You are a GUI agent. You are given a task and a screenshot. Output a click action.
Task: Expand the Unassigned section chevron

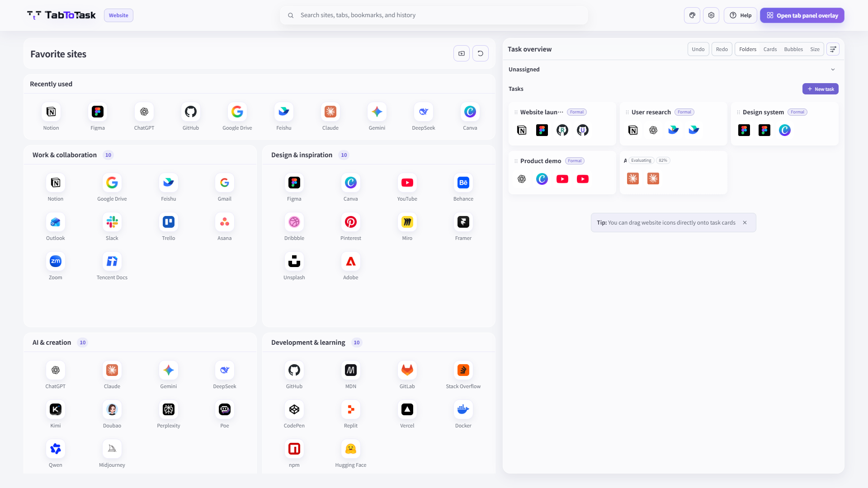(833, 70)
